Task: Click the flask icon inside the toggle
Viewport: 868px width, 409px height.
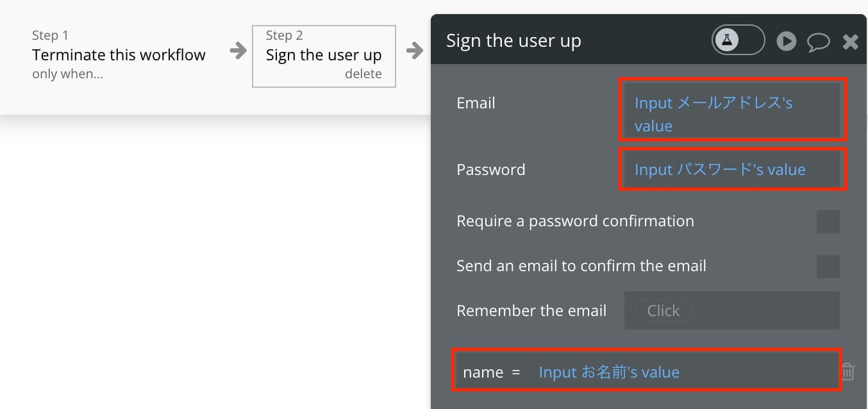Action: click(x=727, y=40)
